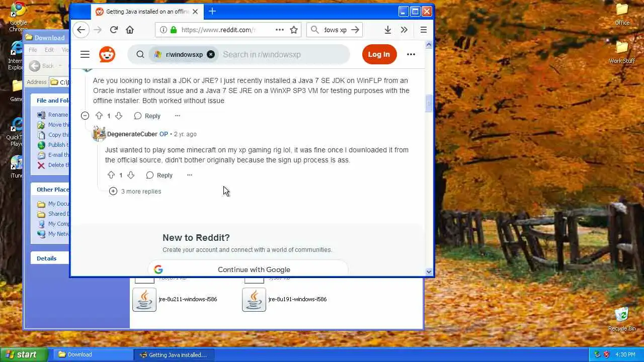Reply to the JDK or JRE comment
The width and height of the screenshot is (644, 362).
tap(147, 116)
